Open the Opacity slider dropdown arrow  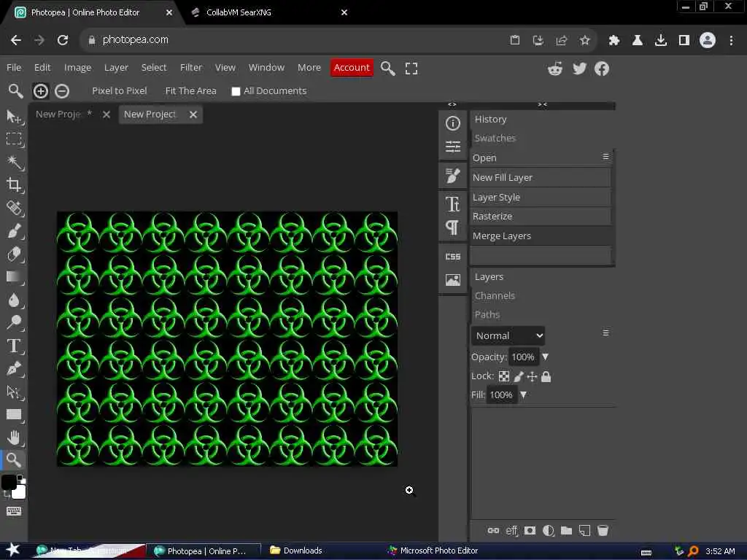[x=546, y=357]
